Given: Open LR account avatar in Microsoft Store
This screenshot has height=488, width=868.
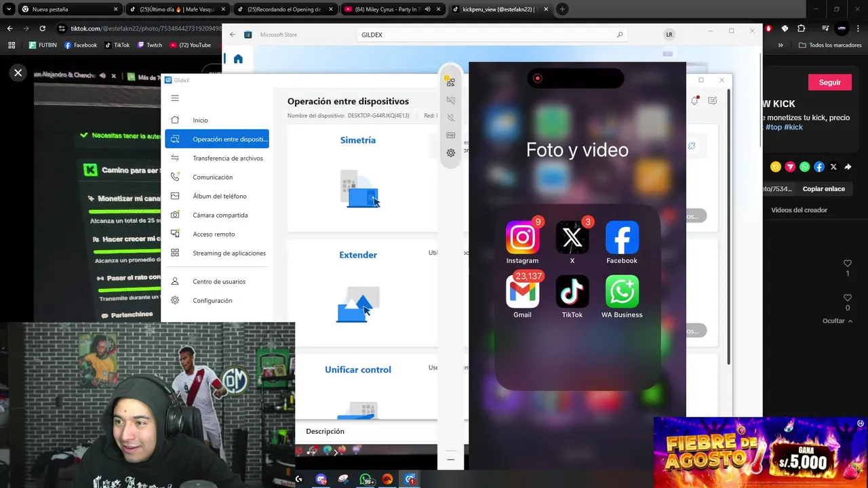Looking at the screenshot, I should click(669, 35).
